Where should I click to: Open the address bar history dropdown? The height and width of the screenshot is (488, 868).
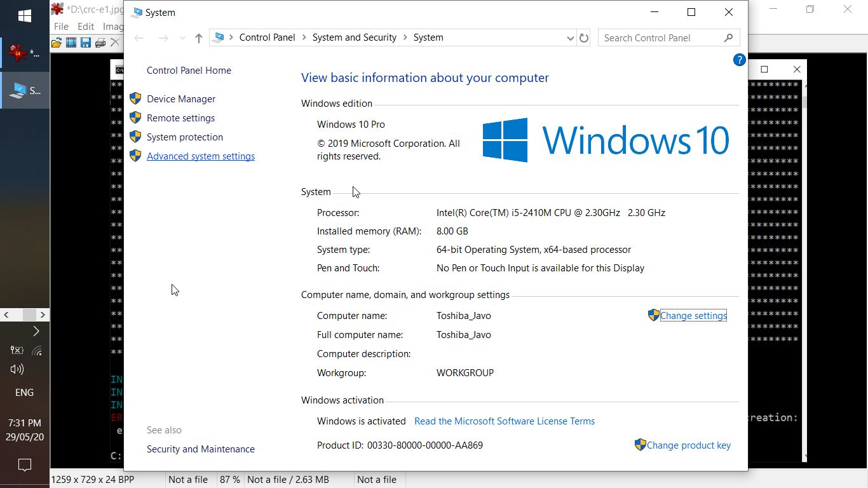[570, 37]
